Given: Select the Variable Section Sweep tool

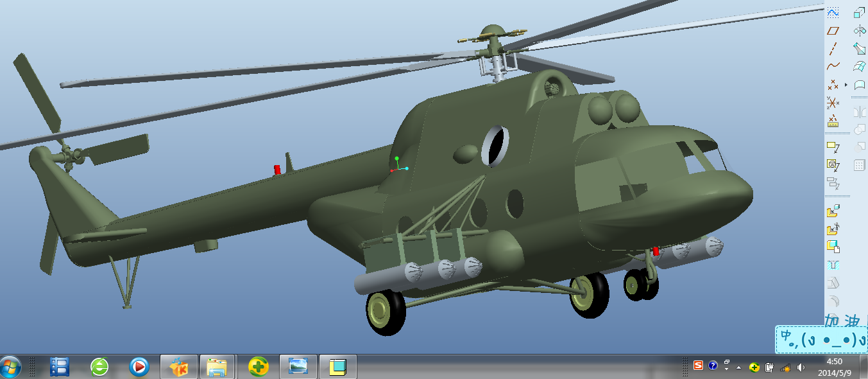Looking at the screenshot, I should (860, 48).
